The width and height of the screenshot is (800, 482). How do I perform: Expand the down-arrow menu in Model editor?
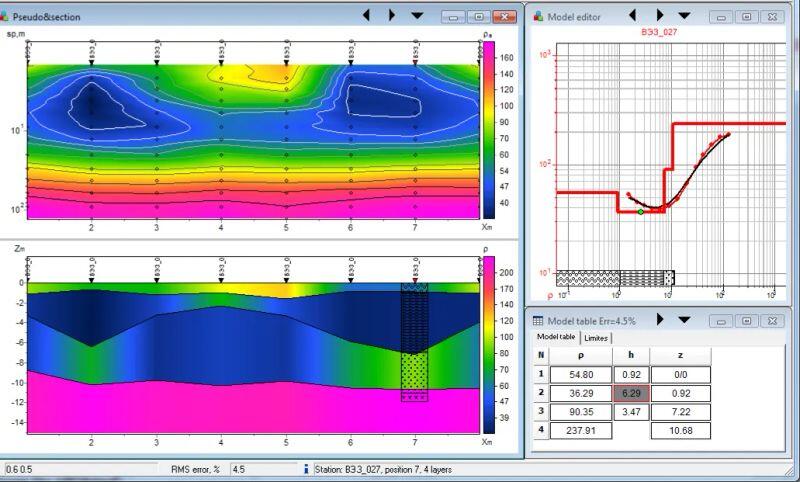coord(685,16)
